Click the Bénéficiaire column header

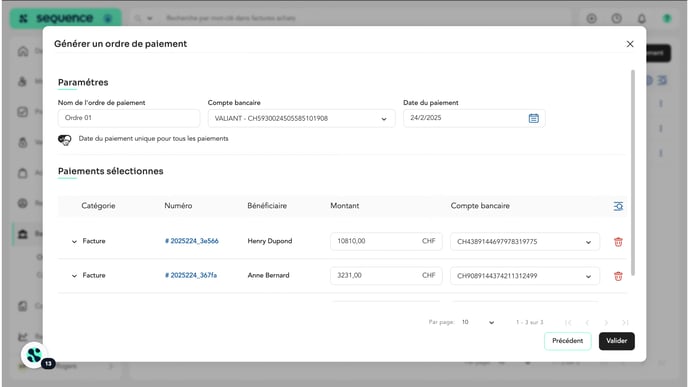(x=267, y=206)
